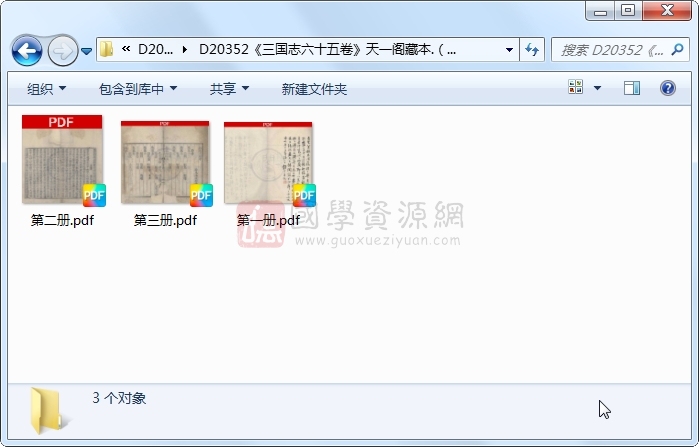Select 第一册.pdf thumbnail
Viewport: 699px width, 447px height.
268,163
